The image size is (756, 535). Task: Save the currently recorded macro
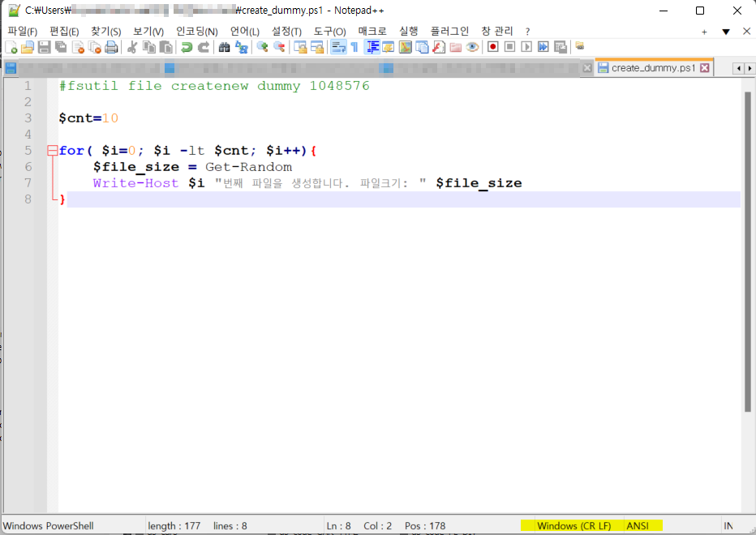pos(561,47)
